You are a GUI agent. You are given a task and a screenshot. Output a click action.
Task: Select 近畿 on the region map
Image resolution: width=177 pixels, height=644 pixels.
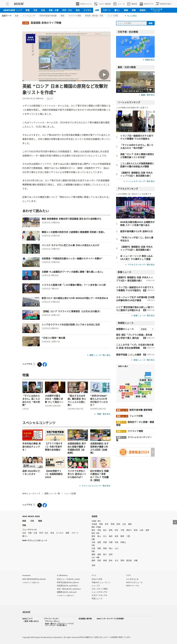tap(134, 389)
